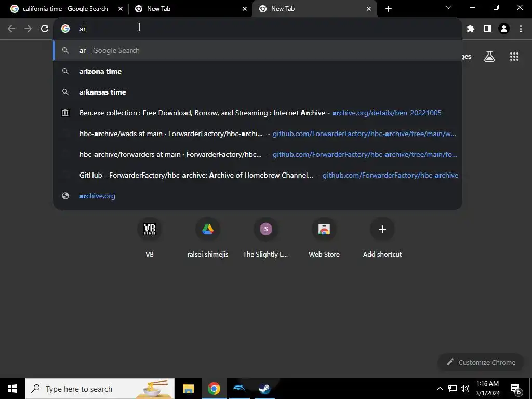Image resolution: width=532 pixels, height=399 pixels.
Task: Open Steam from the taskbar
Action: click(264, 389)
